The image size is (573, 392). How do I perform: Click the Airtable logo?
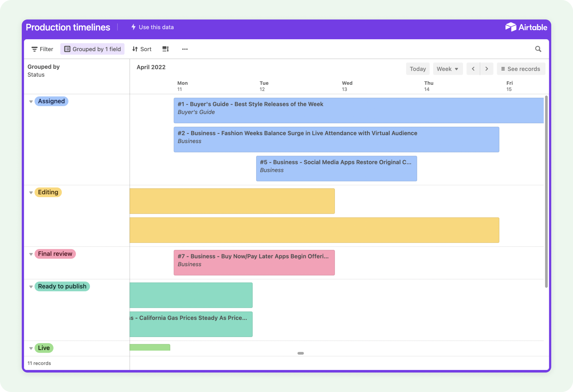(526, 27)
